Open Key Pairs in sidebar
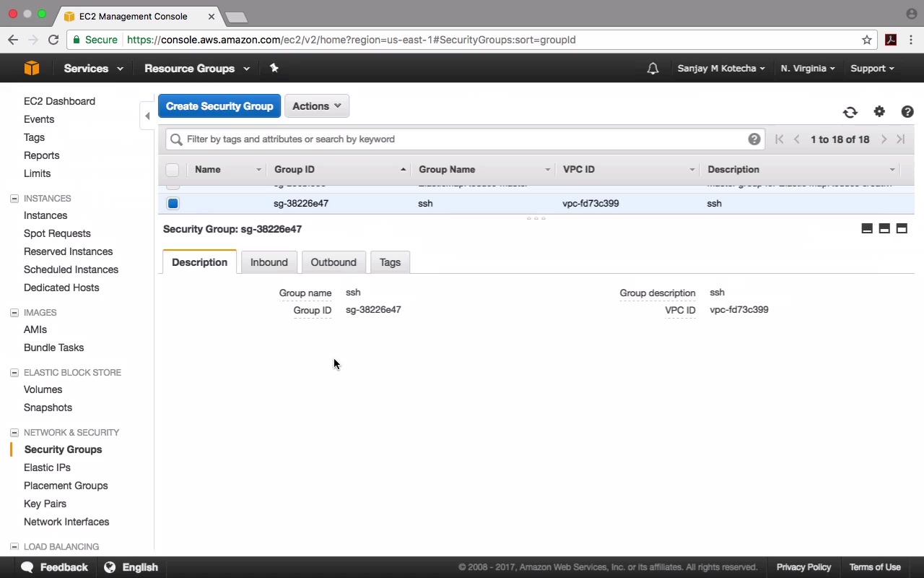924x578 pixels. coord(45,504)
